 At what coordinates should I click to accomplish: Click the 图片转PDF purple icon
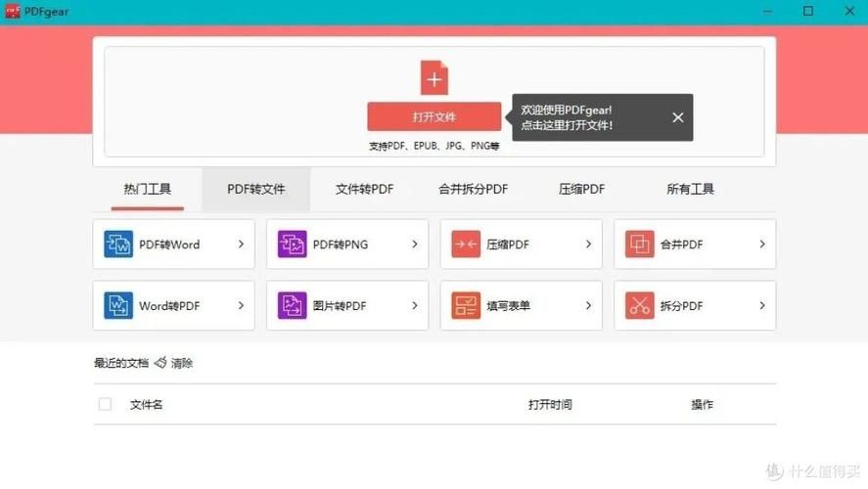coord(292,305)
